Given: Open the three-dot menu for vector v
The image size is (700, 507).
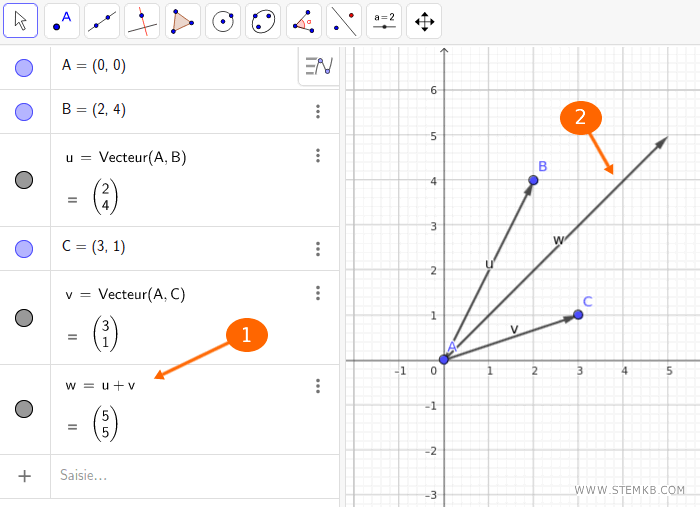Looking at the screenshot, I should click(x=318, y=293).
